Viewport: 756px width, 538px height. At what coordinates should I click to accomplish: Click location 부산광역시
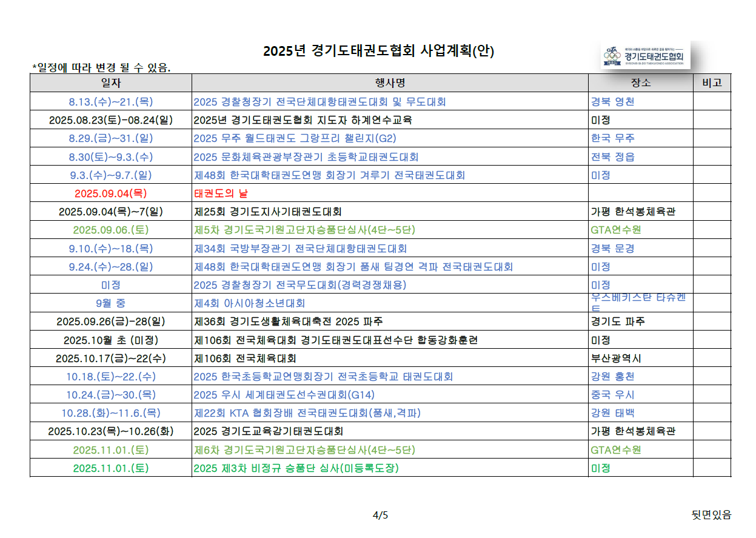click(x=616, y=358)
